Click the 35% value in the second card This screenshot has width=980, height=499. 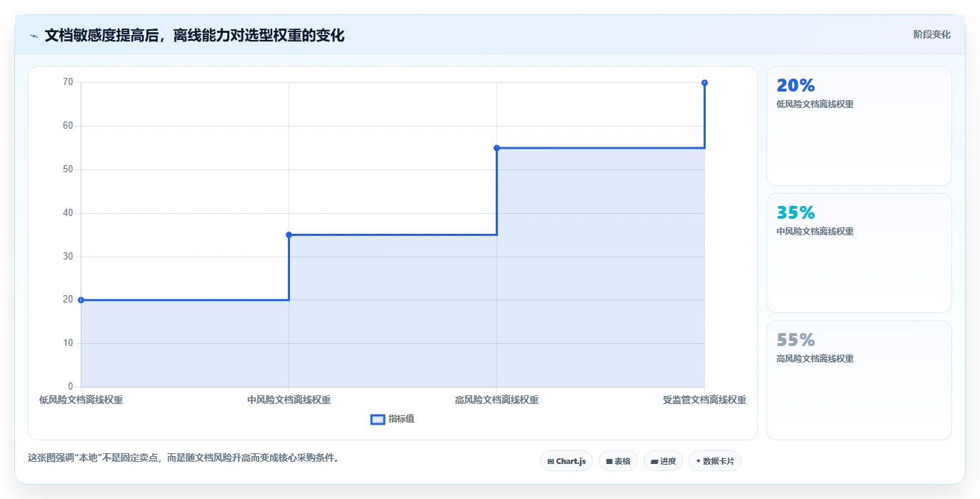pyautogui.click(x=796, y=213)
